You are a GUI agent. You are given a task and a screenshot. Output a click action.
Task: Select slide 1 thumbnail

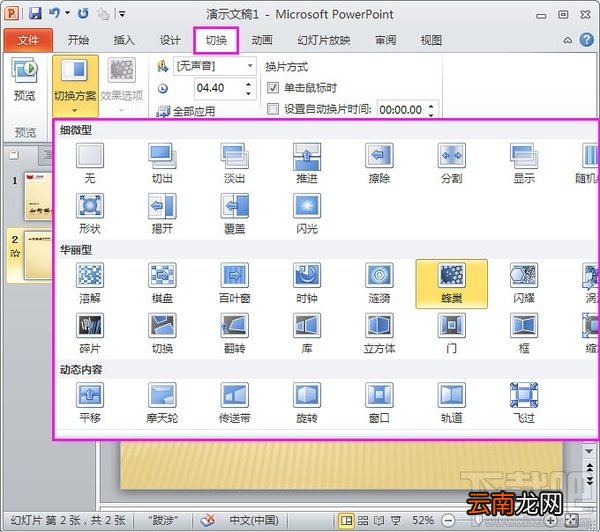[x=38, y=196]
